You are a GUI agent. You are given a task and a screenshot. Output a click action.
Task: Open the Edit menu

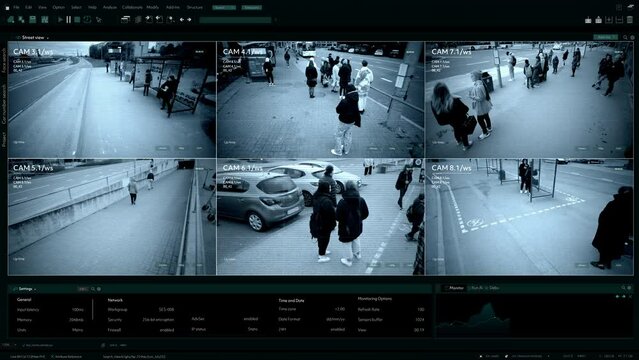[x=29, y=7]
